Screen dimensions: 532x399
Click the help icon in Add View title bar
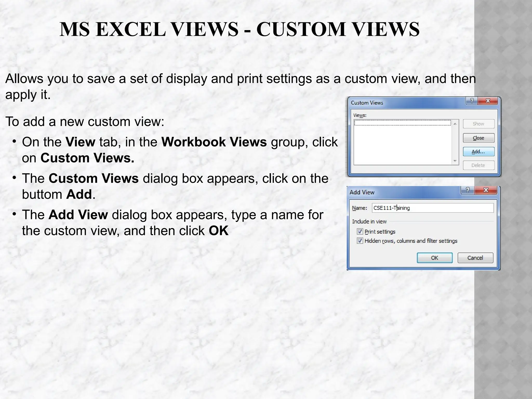pyautogui.click(x=468, y=190)
